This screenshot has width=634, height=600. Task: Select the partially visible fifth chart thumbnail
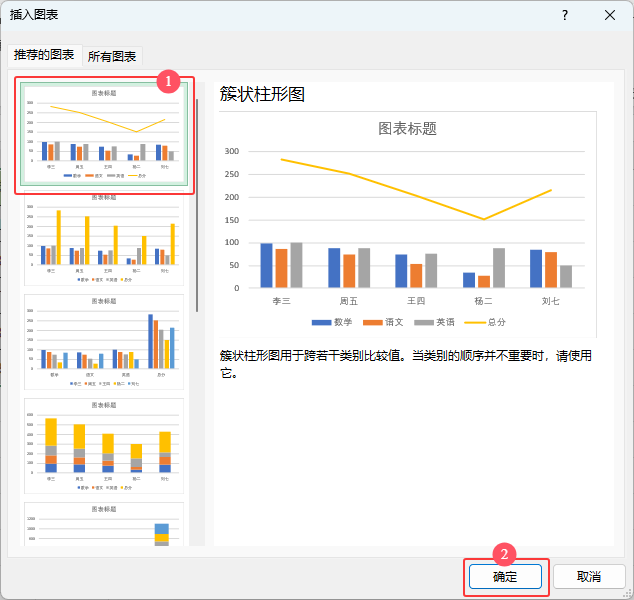[x=104, y=524]
